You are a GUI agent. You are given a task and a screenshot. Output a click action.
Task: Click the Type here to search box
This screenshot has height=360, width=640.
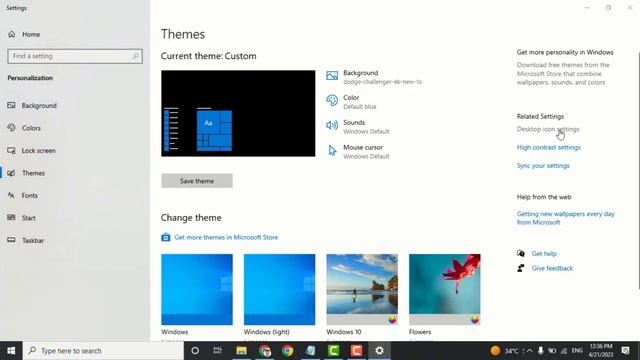(x=103, y=351)
